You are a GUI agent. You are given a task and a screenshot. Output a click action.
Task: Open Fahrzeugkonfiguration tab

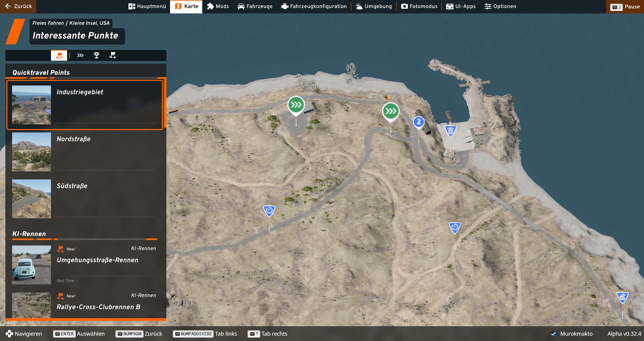314,6
